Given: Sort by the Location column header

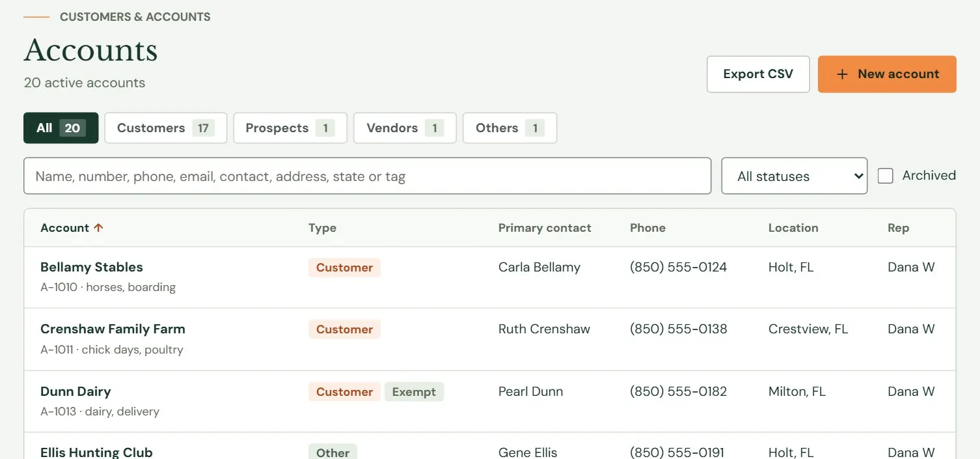Looking at the screenshot, I should point(793,228).
